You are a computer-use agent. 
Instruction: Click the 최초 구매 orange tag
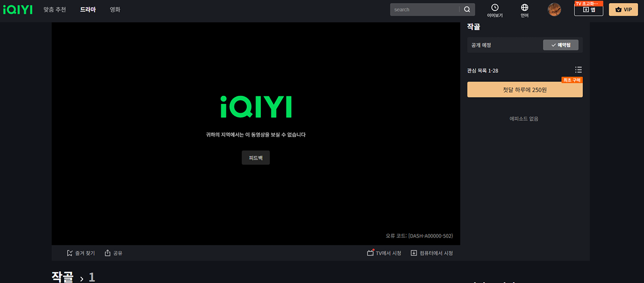pos(572,80)
